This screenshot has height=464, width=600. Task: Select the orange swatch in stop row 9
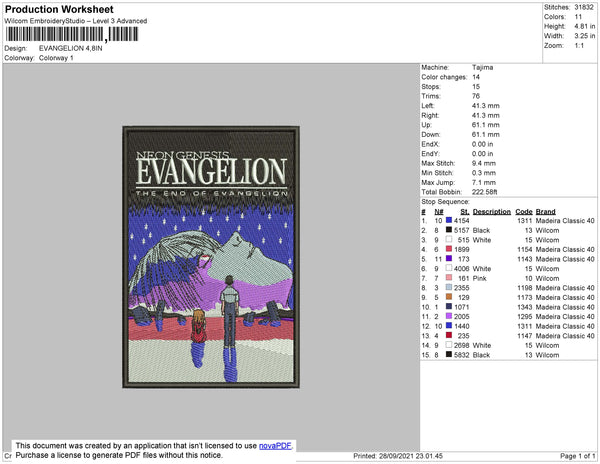pyautogui.click(x=449, y=297)
